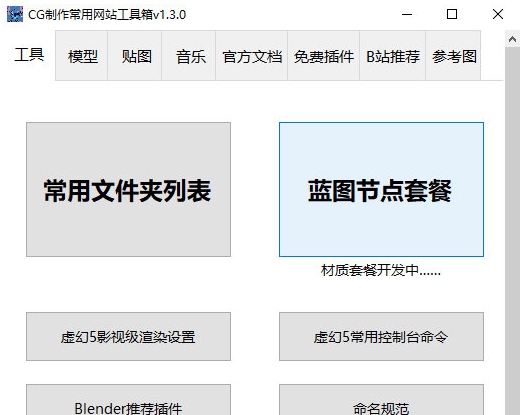This screenshot has width=523, height=415.
Task: Click the vertical scrollbar track
Action: [x=512, y=231]
